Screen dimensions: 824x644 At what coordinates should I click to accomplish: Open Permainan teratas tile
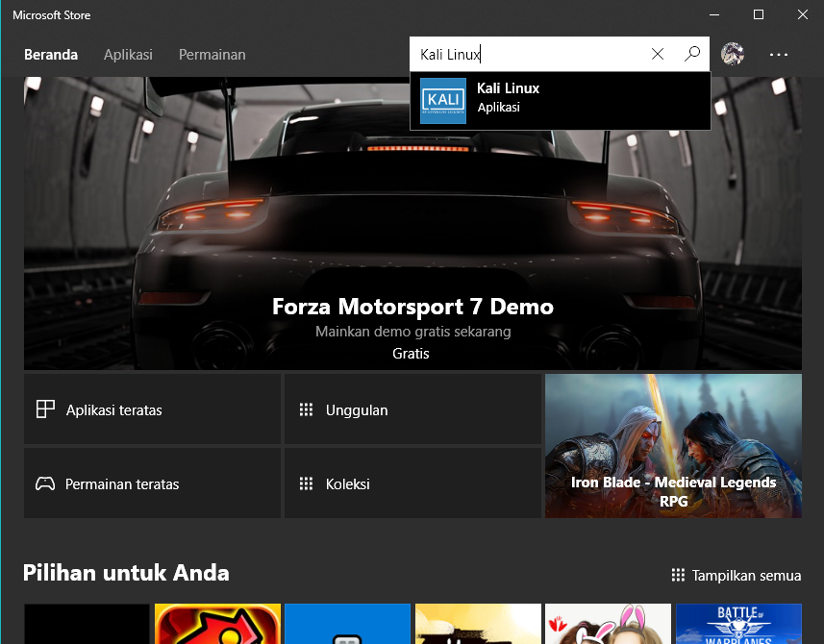(x=152, y=483)
